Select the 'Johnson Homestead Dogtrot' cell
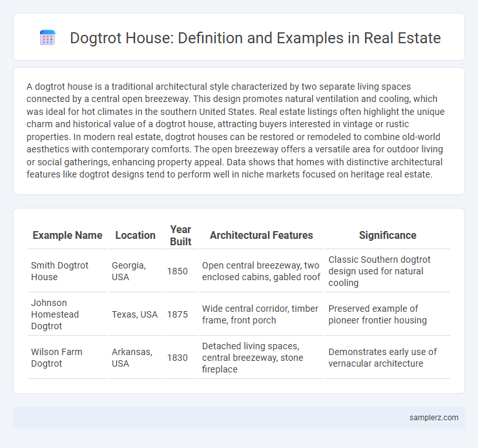Viewport: 478px width, 448px height. click(x=67, y=314)
